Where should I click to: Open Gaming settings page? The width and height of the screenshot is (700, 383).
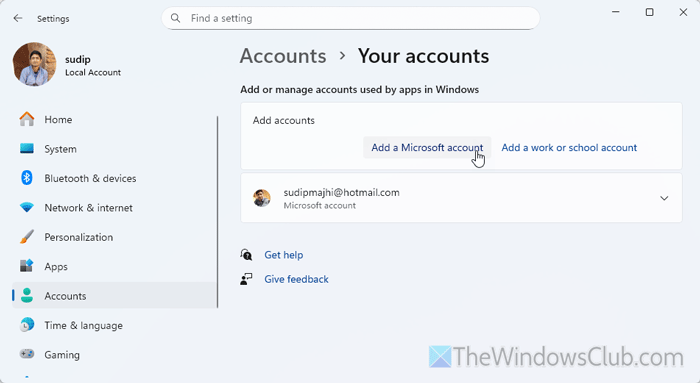(x=115, y=355)
